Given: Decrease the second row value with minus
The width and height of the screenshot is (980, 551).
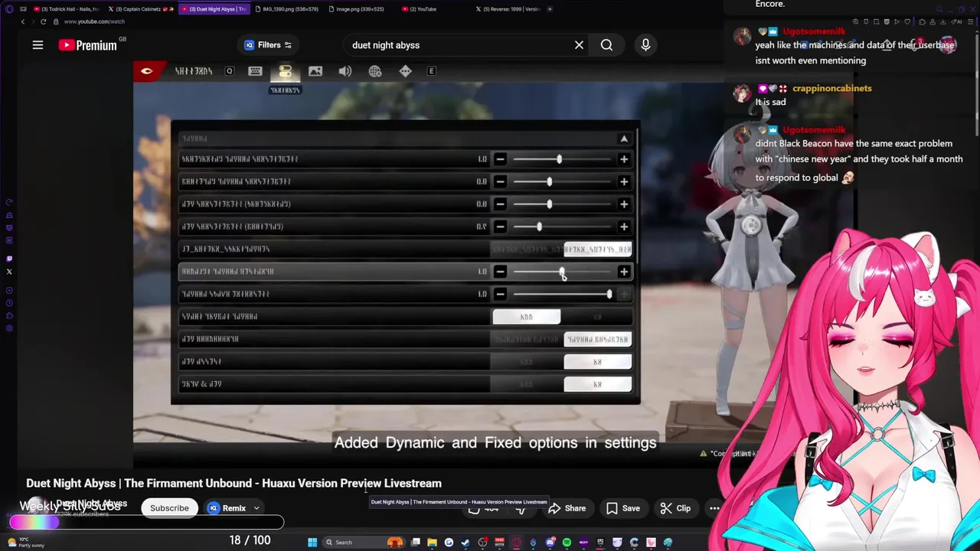Looking at the screenshot, I should point(500,181).
